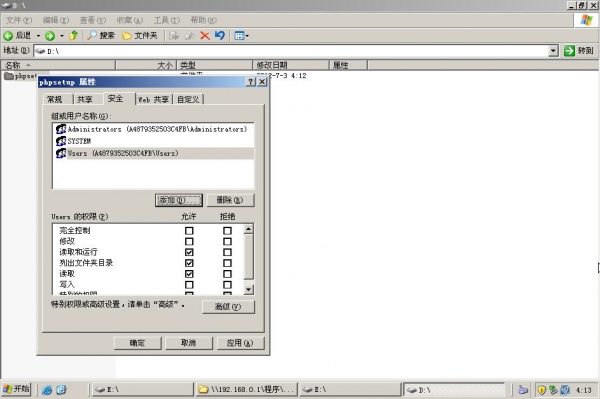The width and height of the screenshot is (600, 399).
Task: Open the Tools menu
Action: 167,20
